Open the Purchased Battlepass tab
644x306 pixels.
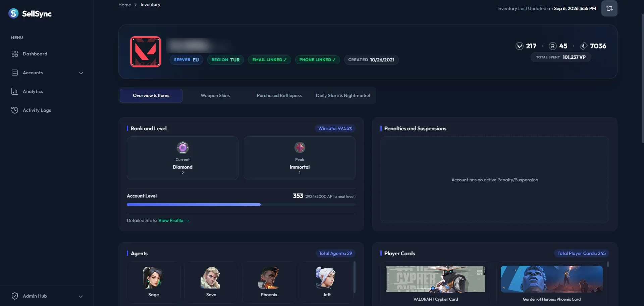pyautogui.click(x=279, y=95)
